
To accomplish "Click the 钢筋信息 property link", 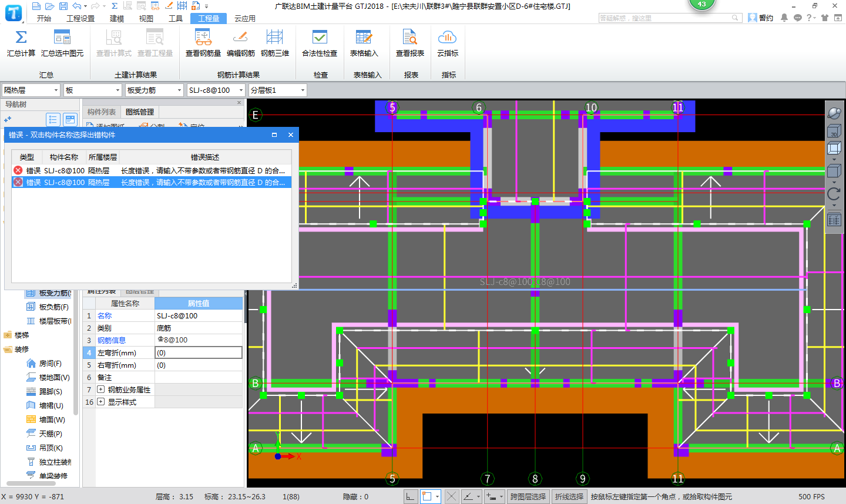I will (112, 340).
